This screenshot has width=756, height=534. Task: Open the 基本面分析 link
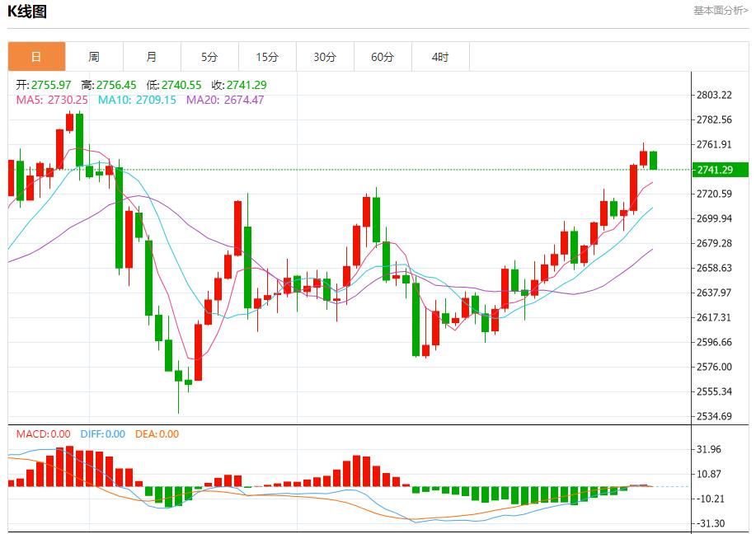click(x=721, y=11)
